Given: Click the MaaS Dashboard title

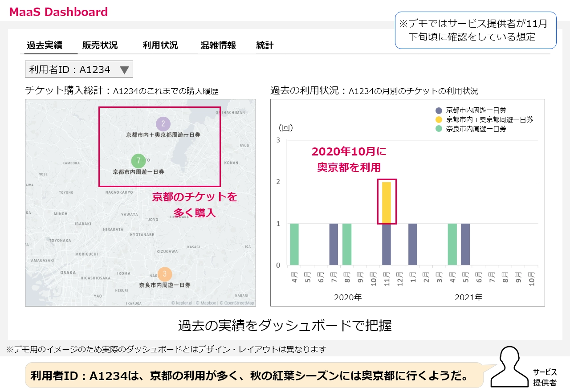Looking at the screenshot, I should pyautogui.click(x=58, y=12).
